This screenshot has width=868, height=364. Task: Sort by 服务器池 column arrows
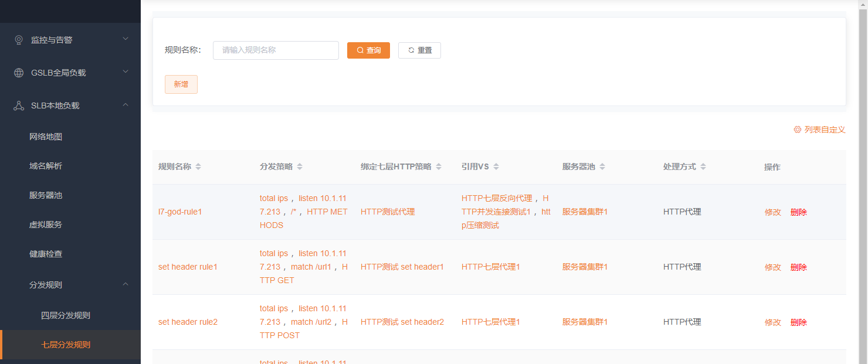[602, 167]
